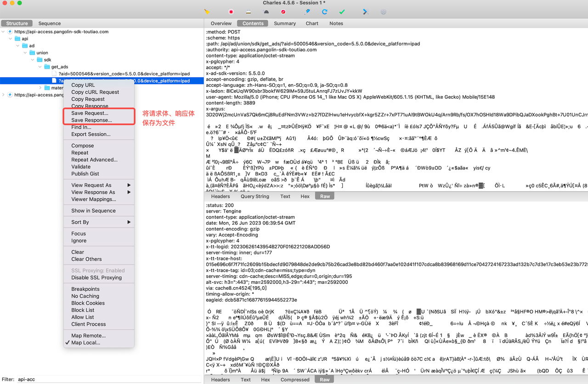Switch to Sequence view
Viewport: 588px width, 384px height.
[x=50, y=23]
